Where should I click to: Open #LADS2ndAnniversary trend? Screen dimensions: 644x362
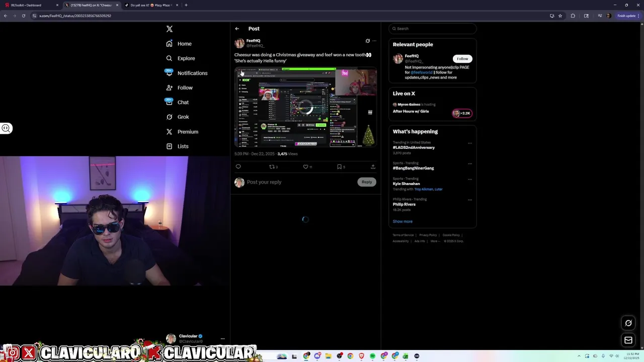point(414,147)
